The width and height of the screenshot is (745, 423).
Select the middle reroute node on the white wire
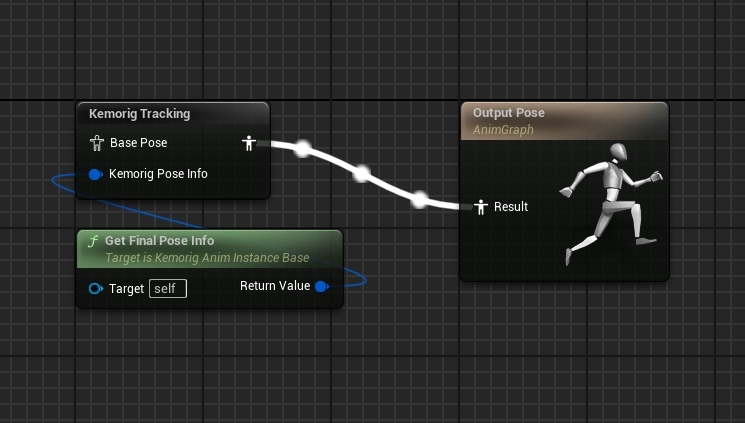(362, 174)
